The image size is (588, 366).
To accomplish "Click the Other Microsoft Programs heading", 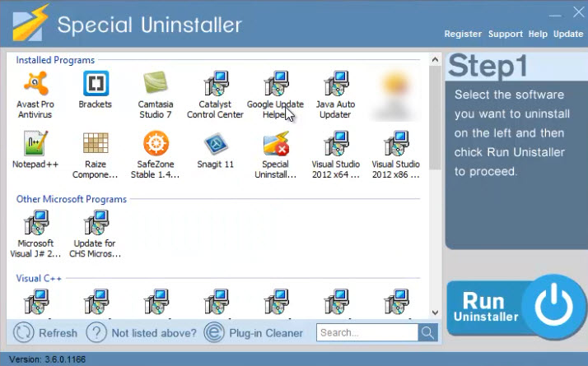I will [x=72, y=199].
